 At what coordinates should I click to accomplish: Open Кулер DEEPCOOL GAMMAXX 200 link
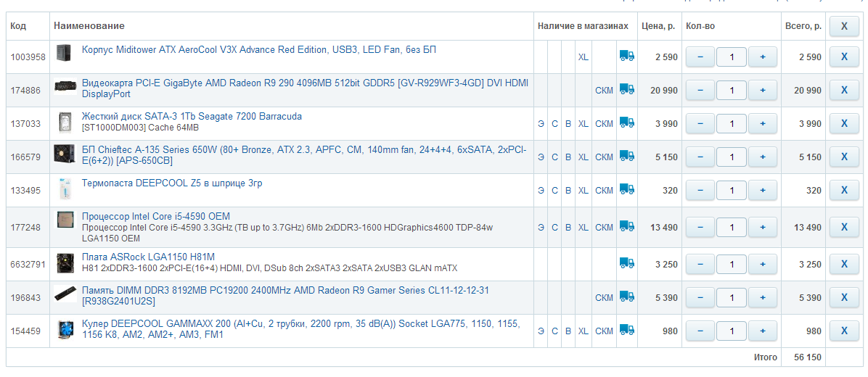coord(300,328)
